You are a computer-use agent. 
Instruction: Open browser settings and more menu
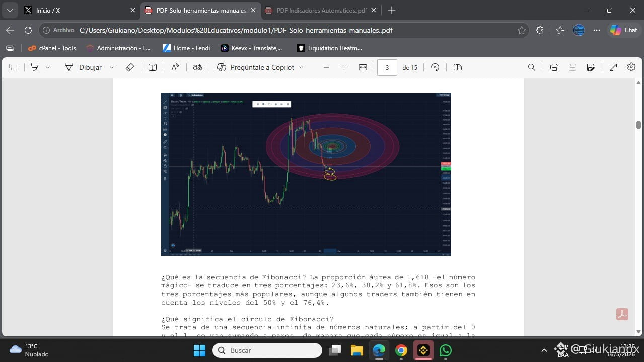point(597,30)
